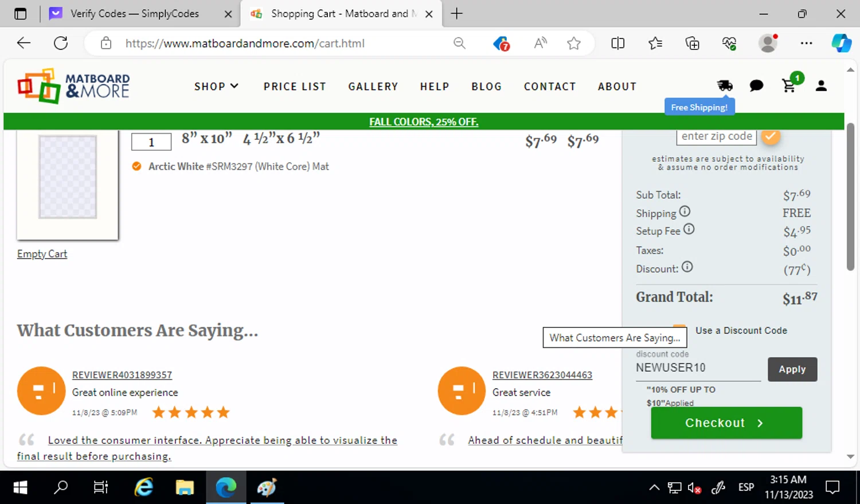This screenshot has height=504, width=860.
Task: Open the chat bubble icon
Action: 756,86
